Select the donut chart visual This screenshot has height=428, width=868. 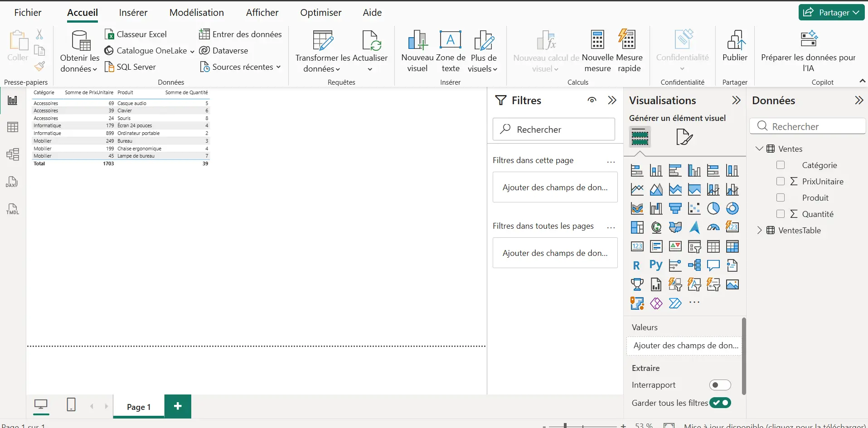pos(732,208)
